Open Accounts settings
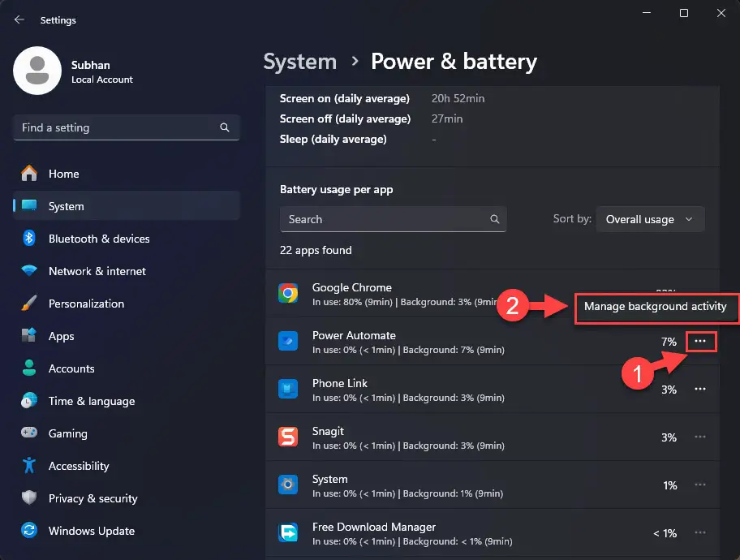 127,368
